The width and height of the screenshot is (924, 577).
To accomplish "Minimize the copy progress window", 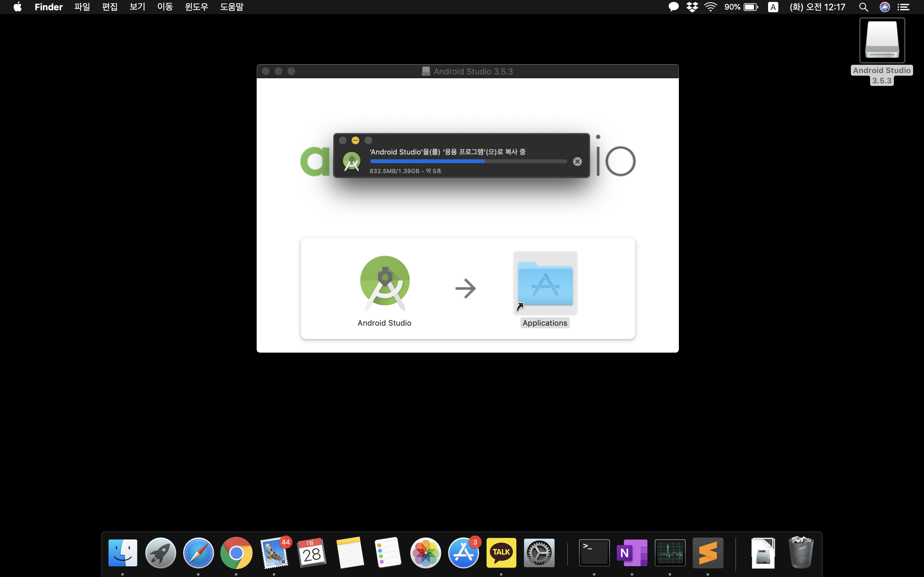I will (x=355, y=140).
